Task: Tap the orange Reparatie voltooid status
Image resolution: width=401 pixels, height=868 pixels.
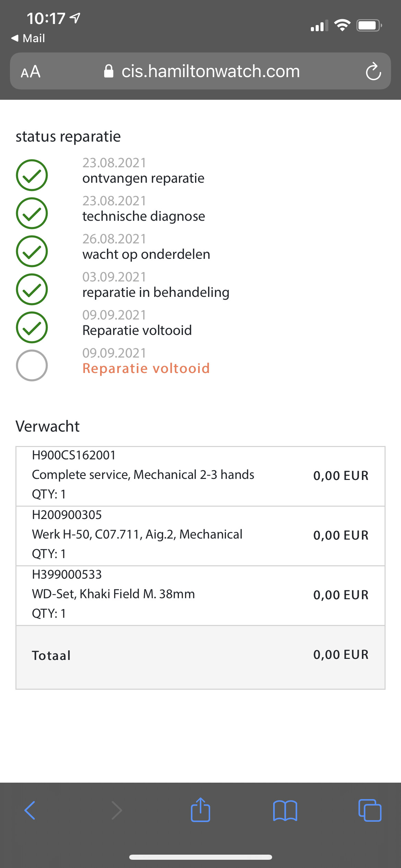Action: pos(146,369)
